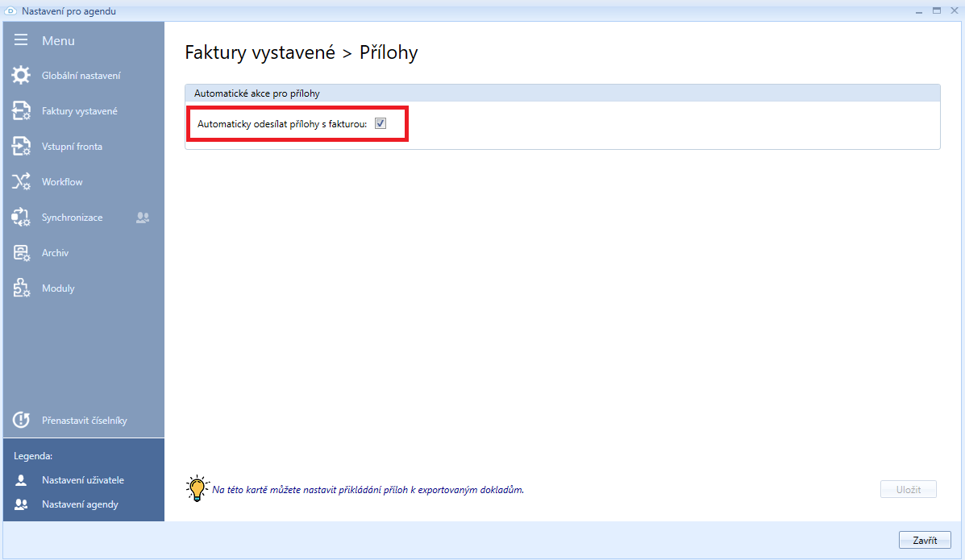Maximize the Nastavení pro agendu window
This screenshot has height=560, width=965.
tap(937, 10)
